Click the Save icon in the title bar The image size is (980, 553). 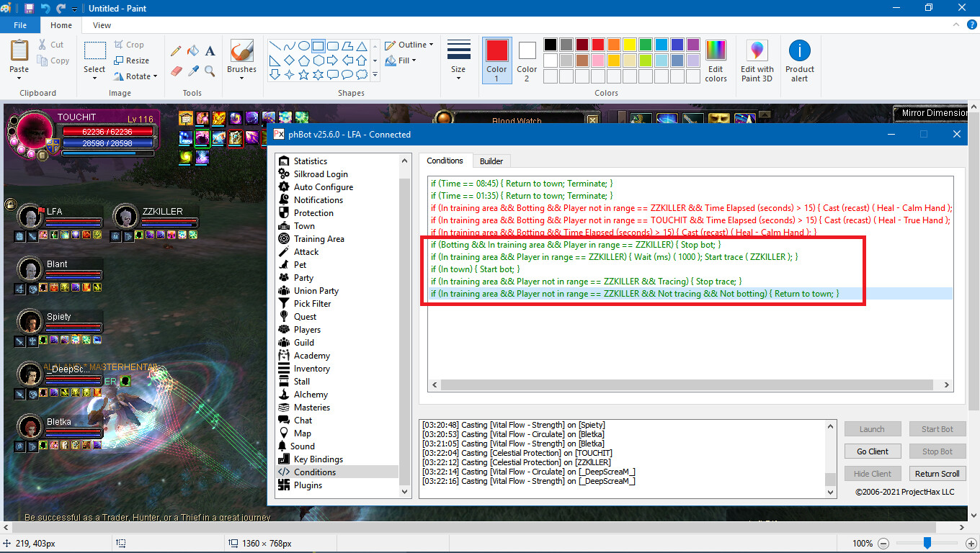click(x=29, y=9)
